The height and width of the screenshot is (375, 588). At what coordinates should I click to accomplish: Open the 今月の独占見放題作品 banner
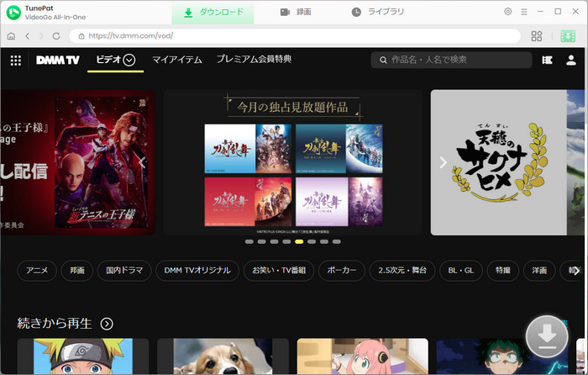[293, 162]
